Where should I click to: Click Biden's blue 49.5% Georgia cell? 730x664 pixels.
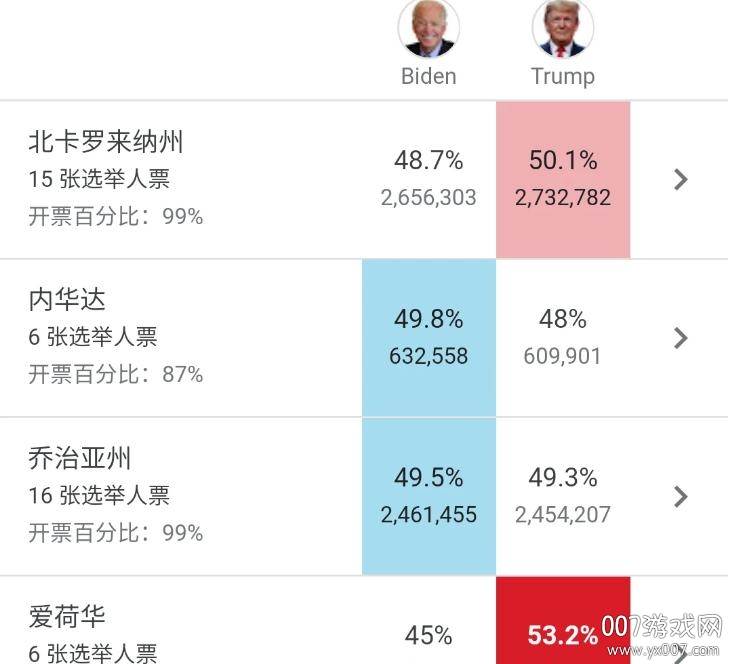(x=429, y=496)
